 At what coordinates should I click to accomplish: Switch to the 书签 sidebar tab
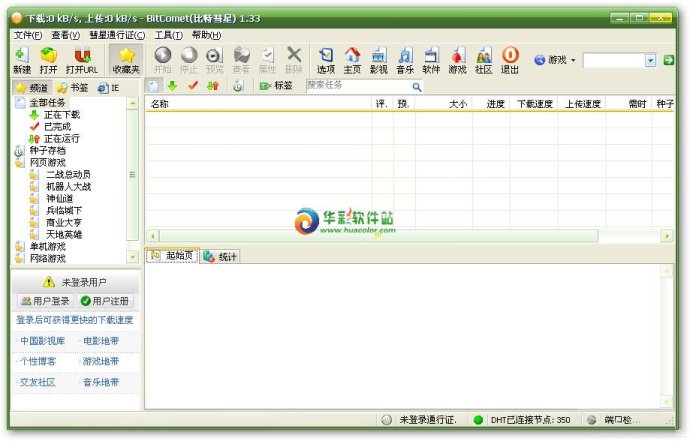coord(73,88)
